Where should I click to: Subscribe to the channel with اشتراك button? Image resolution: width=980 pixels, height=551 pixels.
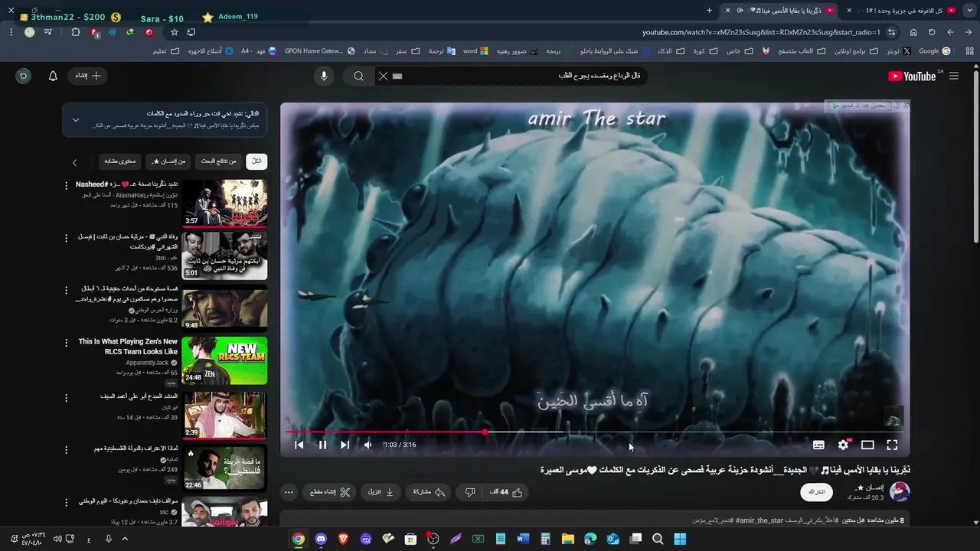[817, 492]
